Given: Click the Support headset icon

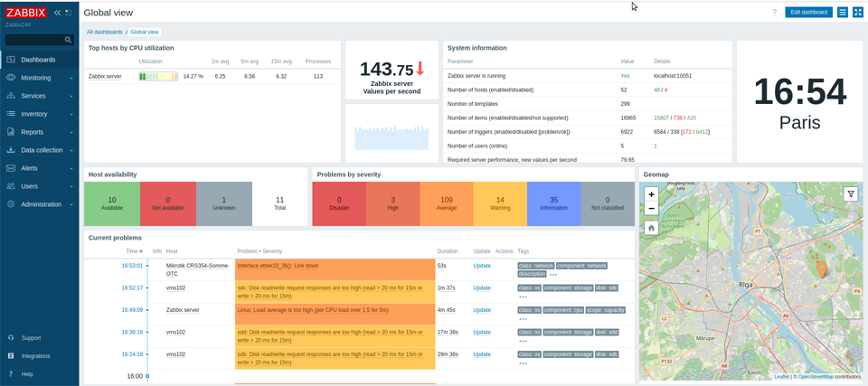Looking at the screenshot, I should pyautogui.click(x=11, y=338).
